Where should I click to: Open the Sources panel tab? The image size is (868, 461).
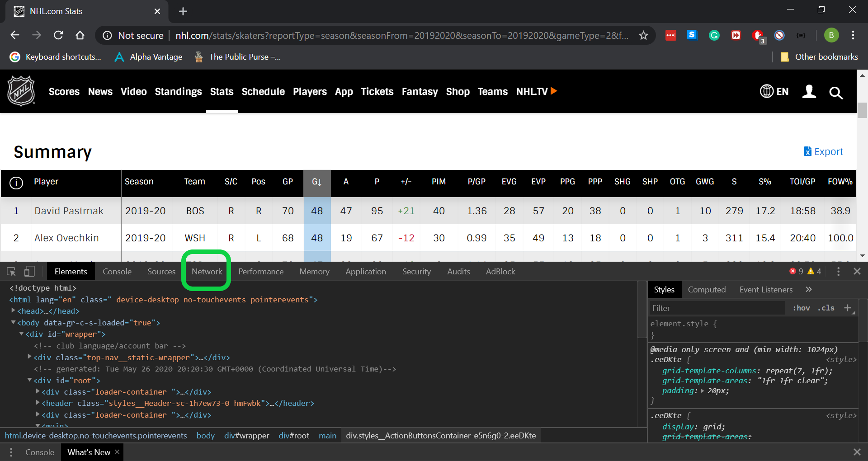[x=161, y=272]
